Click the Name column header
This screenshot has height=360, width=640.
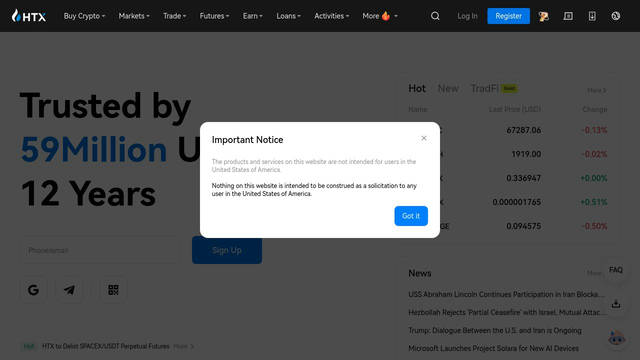click(418, 109)
